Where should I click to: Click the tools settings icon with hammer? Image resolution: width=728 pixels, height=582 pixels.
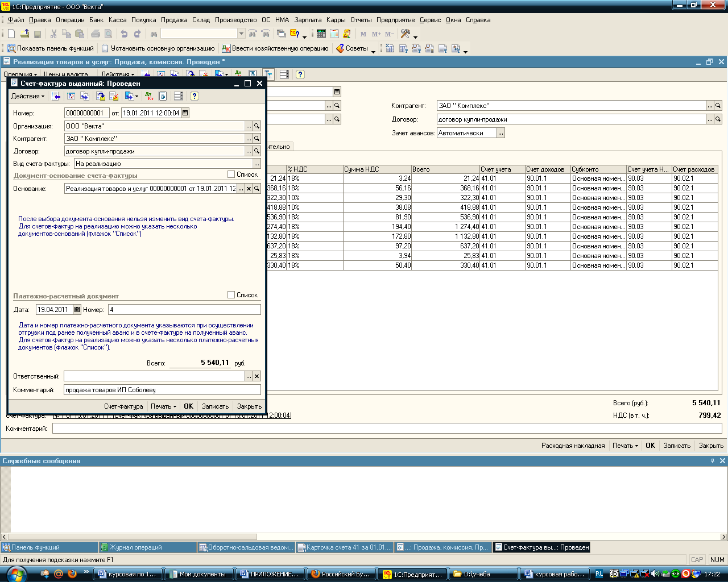click(x=405, y=34)
